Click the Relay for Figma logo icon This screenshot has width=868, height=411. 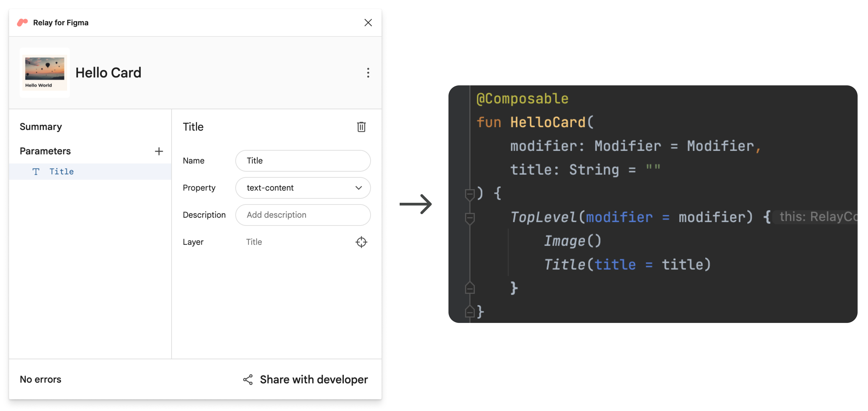pos(23,22)
